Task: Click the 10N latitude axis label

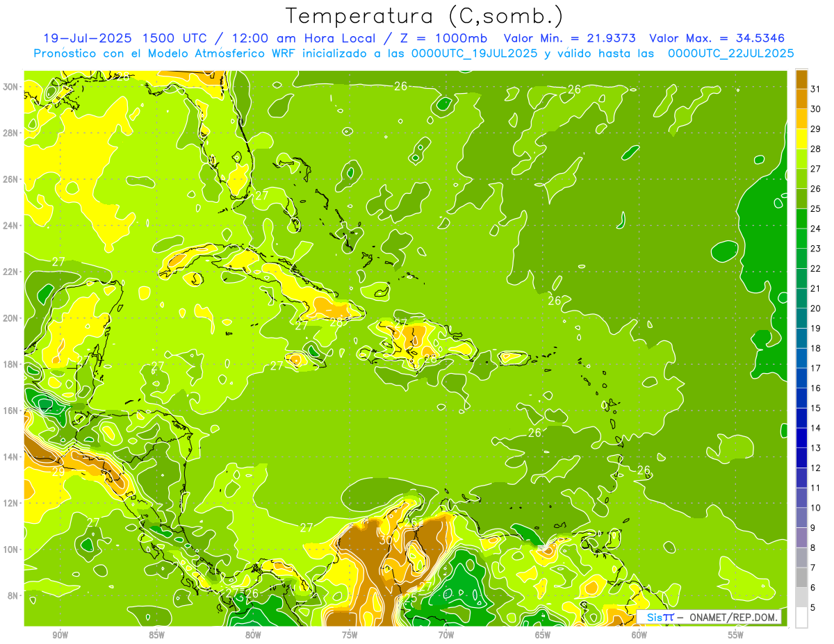Action: point(12,550)
